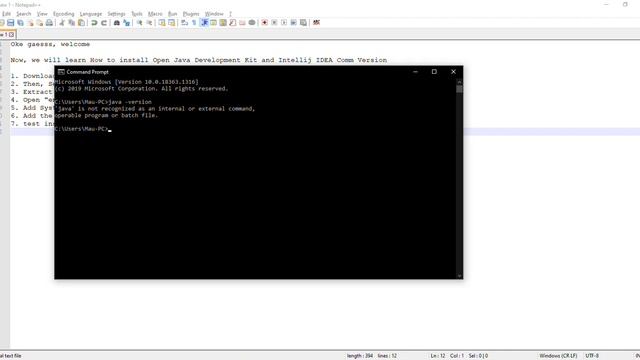
Task: Maximize the Command Prompt window
Action: pyautogui.click(x=434, y=72)
